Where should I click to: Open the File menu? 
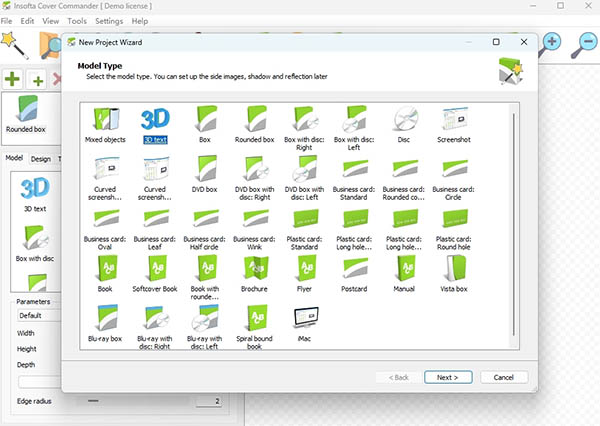[7, 21]
